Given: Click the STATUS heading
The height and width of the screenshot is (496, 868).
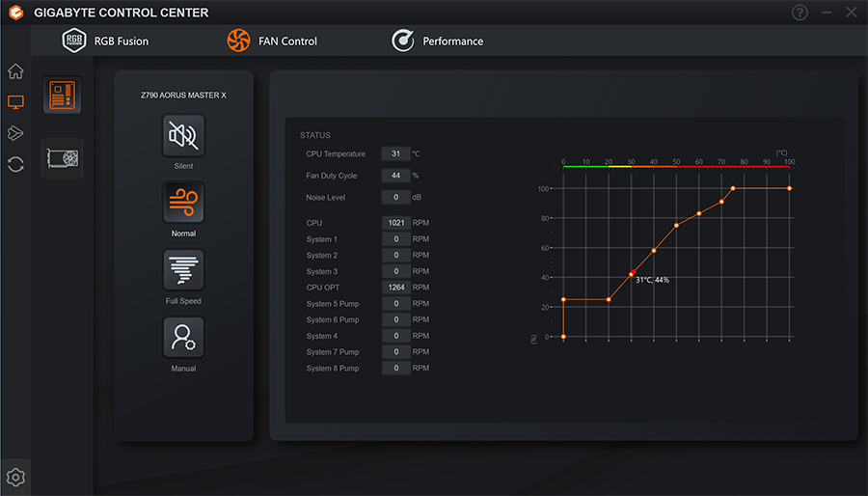Looking at the screenshot, I should click(x=315, y=135).
